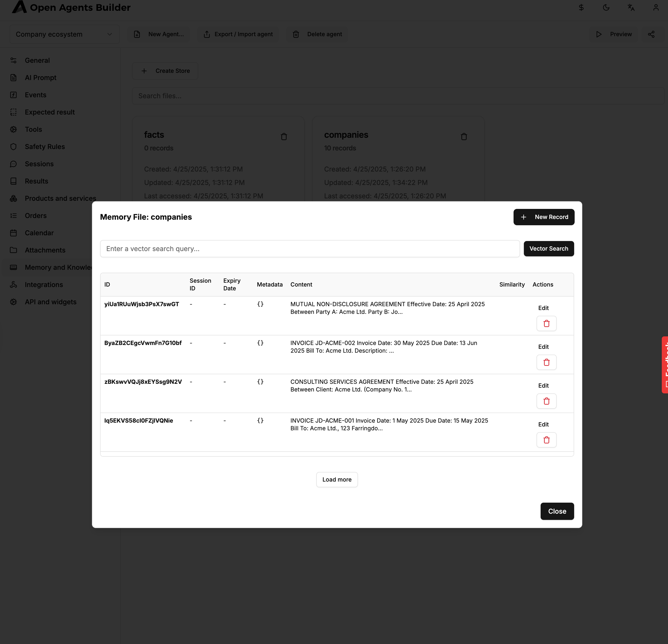Viewport: 668px width, 644px height.
Task: Go to AI Prompt section
Action: (40, 78)
